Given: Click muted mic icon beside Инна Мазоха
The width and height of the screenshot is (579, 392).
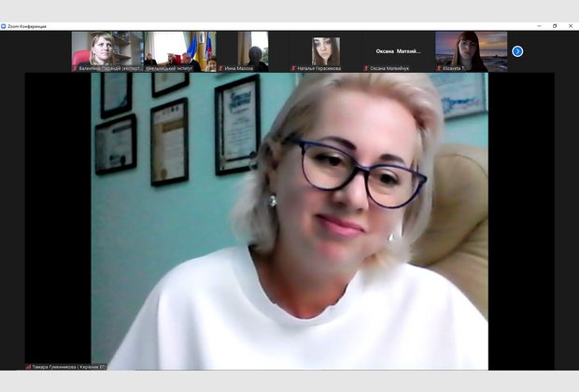Looking at the screenshot, I should pos(220,68).
